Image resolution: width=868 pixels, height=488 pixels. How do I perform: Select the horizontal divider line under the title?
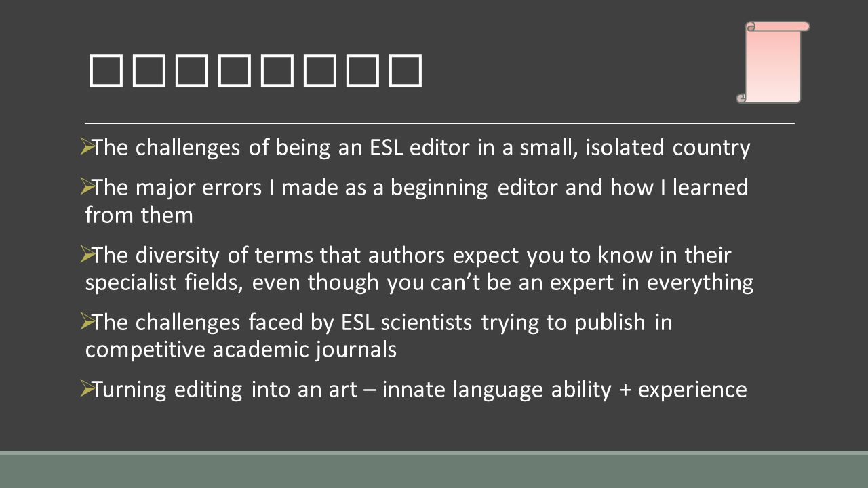(x=439, y=124)
